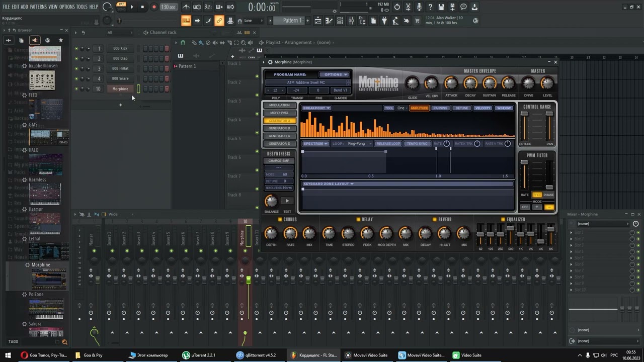Open the Bend VT glide mode selector

(x=341, y=90)
